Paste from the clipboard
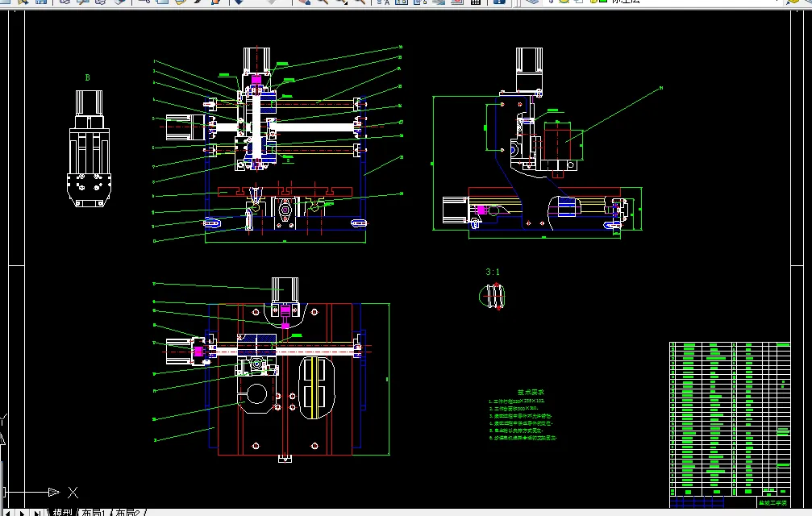 point(181,3)
